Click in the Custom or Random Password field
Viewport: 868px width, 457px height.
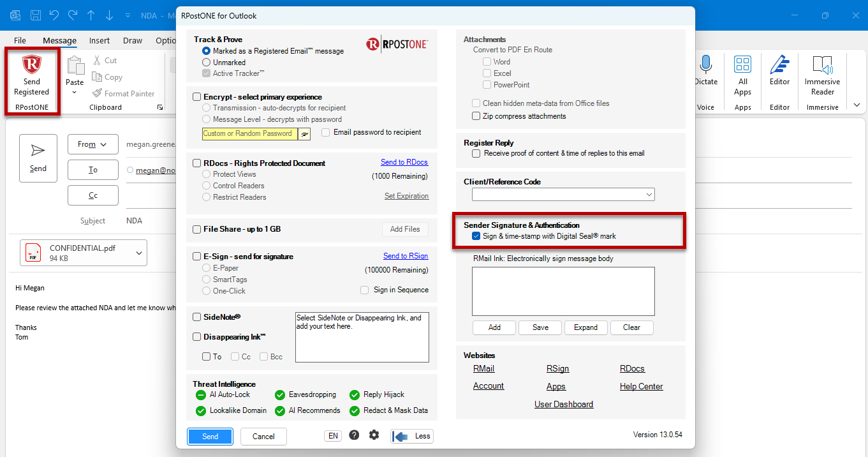coord(250,133)
